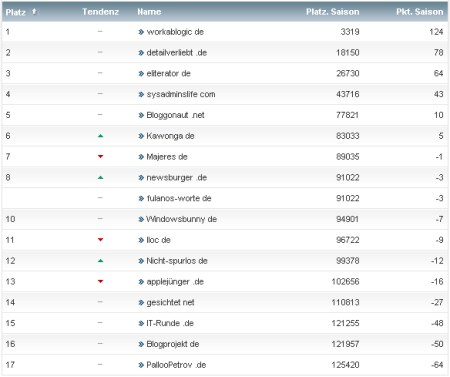Select the season rank value 102656
450x377 pixels.
coord(345,282)
